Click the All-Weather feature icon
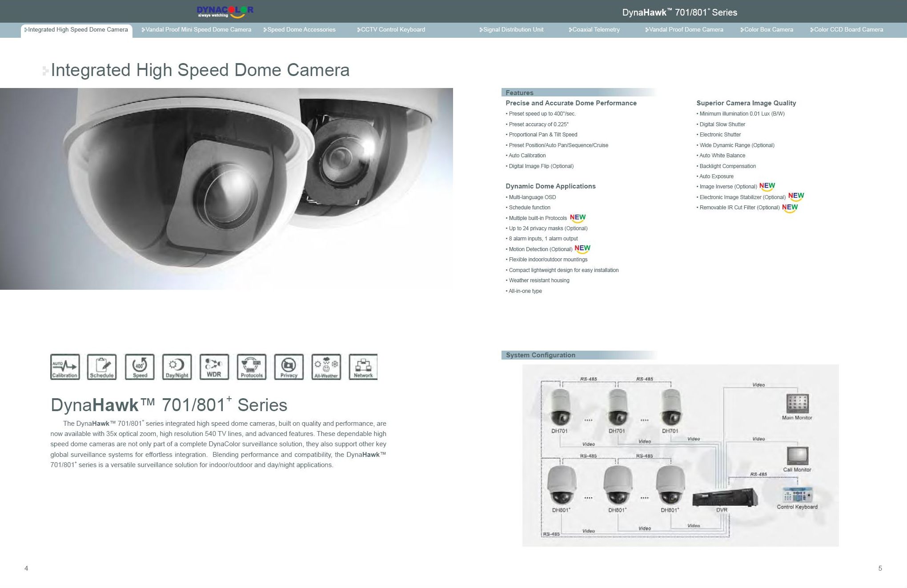Screen dimensions: 907x588 [x=326, y=367]
